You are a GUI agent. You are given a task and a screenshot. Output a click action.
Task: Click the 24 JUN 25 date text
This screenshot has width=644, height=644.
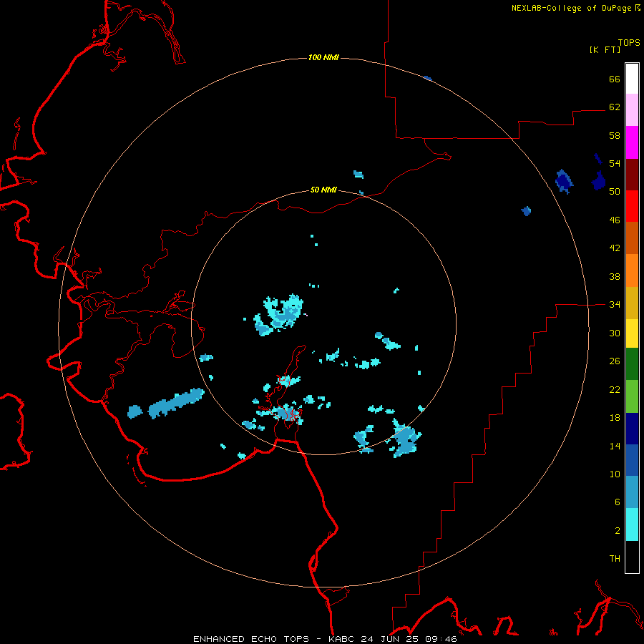390,639
